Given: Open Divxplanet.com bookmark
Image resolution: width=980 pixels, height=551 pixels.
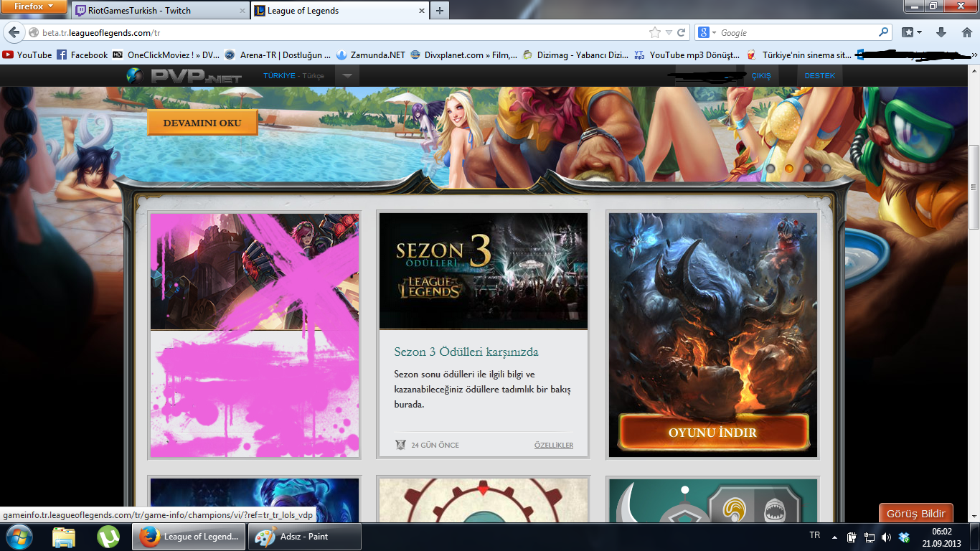Looking at the screenshot, I should pos(463,55).
